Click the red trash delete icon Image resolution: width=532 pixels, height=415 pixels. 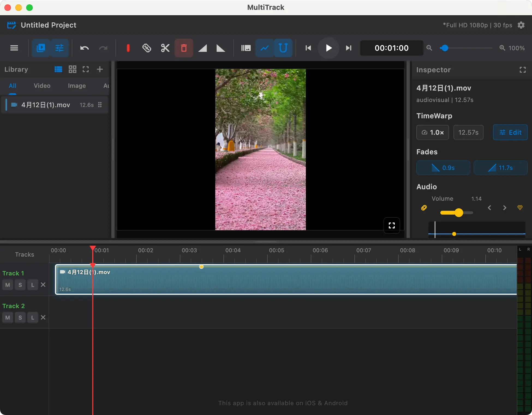pyautogui.click(x=184, y=48)
